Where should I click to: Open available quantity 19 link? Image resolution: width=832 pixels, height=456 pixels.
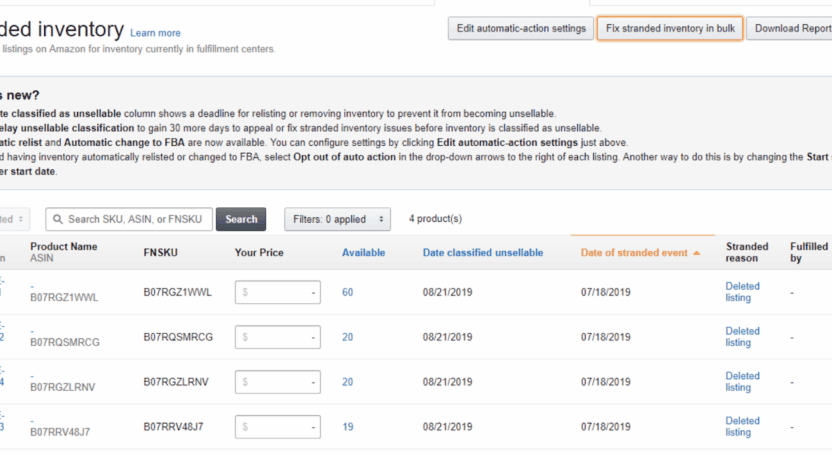pos(348,427)
